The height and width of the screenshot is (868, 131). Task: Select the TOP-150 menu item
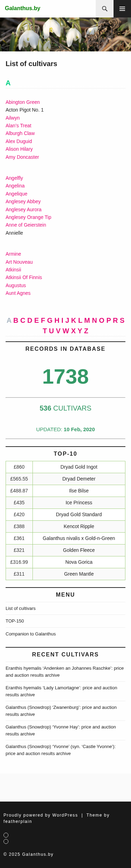click(x=15, y=621)
